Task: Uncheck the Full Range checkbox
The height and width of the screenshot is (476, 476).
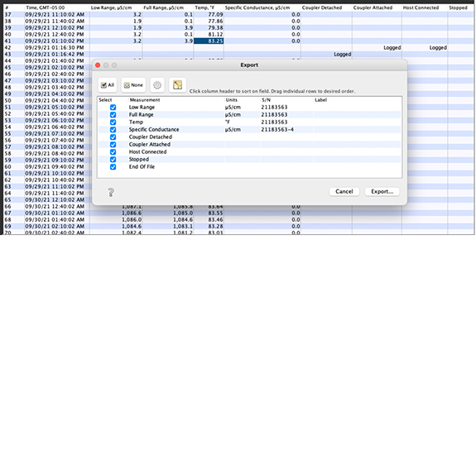Action: coord(113,115)
